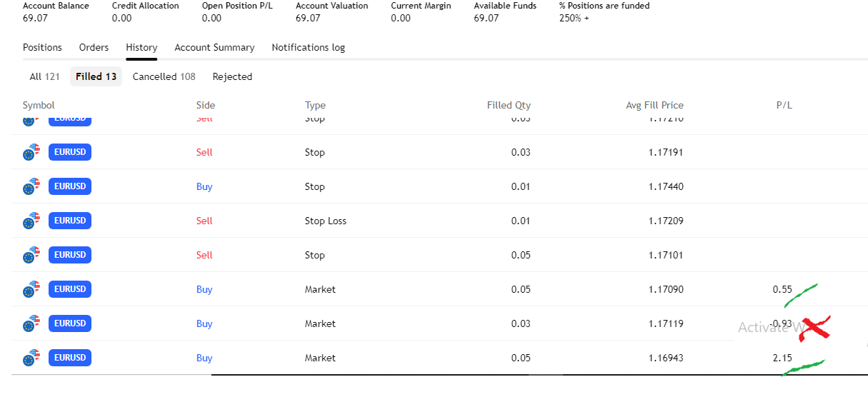
Task: Switch to the Positions tab
Action: 42,48
